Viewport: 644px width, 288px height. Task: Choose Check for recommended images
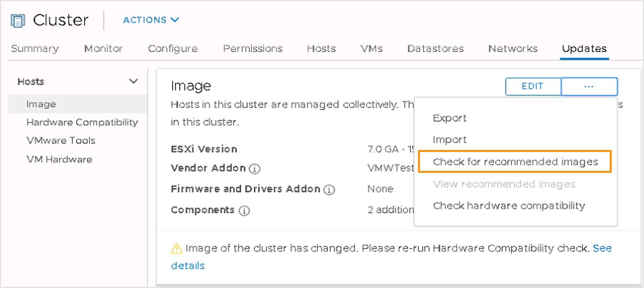[x=515, y=162]
